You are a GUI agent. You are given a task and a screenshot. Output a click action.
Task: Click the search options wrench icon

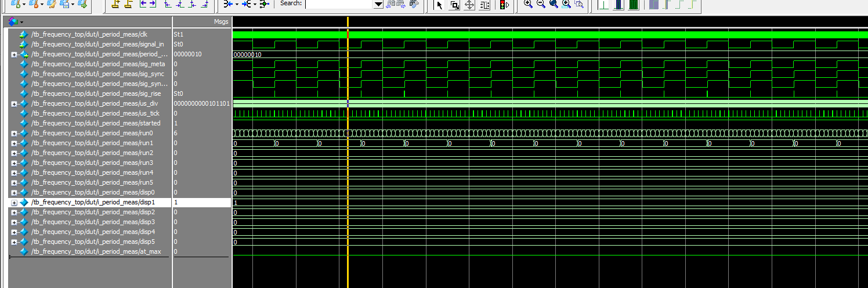tap(414, 3)
